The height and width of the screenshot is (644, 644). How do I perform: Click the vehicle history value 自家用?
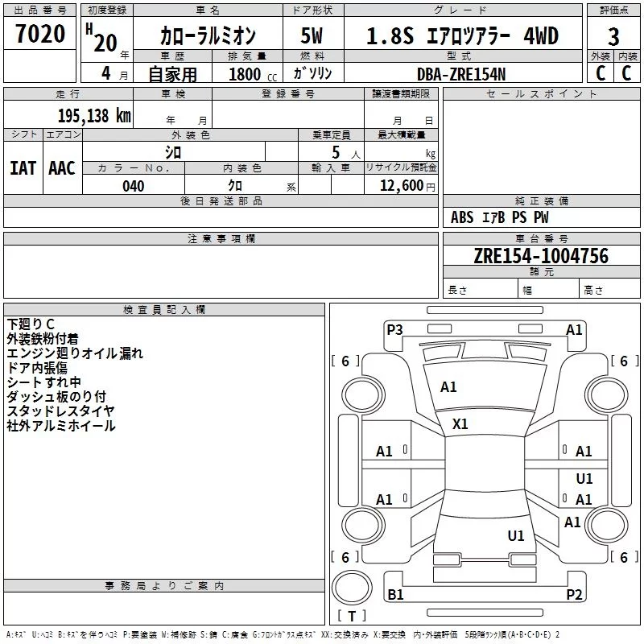[x=172, y=74]
